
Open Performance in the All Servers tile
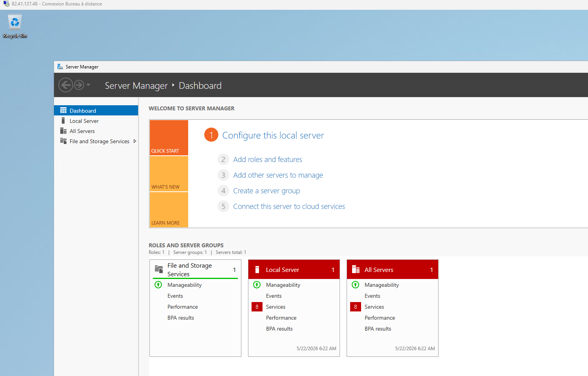380,318
